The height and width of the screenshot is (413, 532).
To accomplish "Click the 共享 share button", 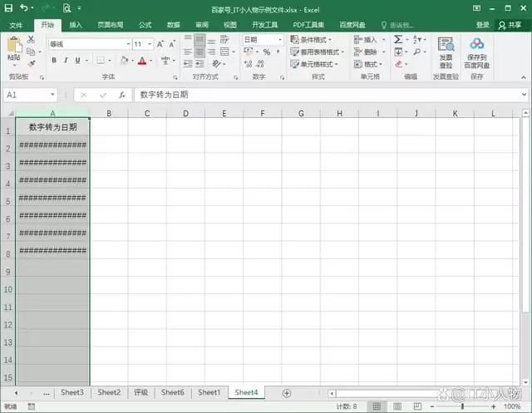I will pyautogui.click(x=510, y=25).
